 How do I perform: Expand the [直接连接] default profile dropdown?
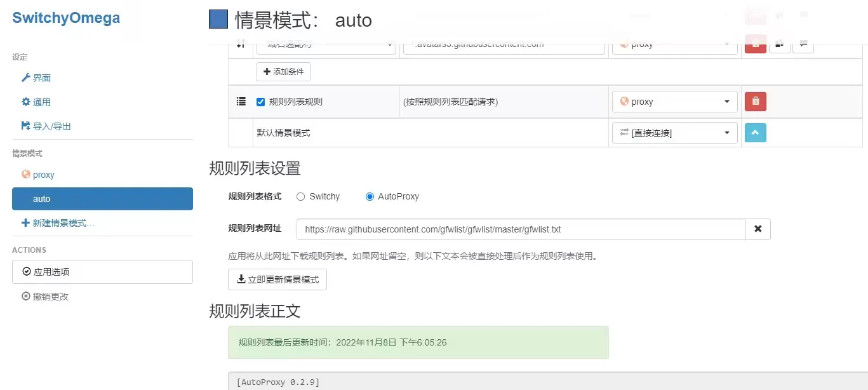click(x=674, y=133)
